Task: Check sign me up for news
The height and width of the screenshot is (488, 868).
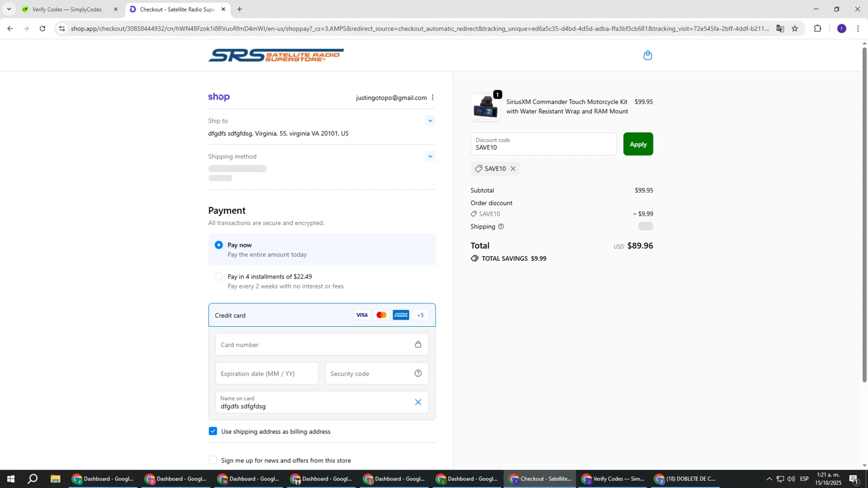Action: click(x=213, y=460)
